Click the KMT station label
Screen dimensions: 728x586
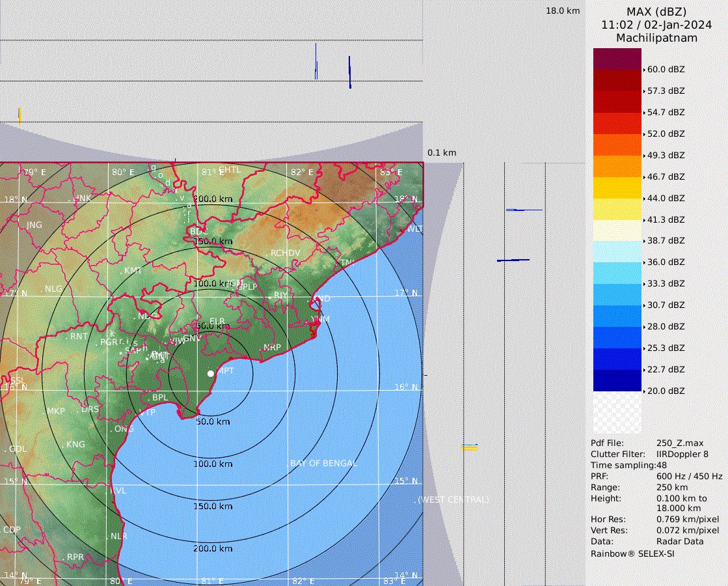(x=133, y=270)
